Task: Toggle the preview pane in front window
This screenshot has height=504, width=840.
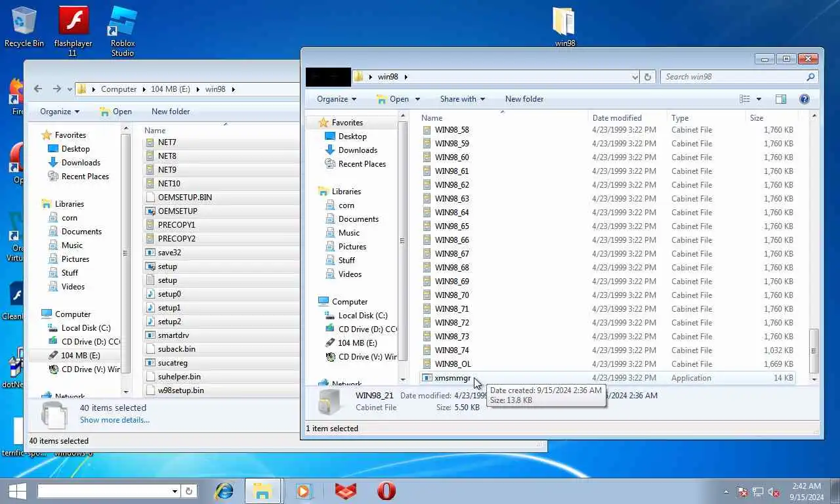Action: coord(781,99)
